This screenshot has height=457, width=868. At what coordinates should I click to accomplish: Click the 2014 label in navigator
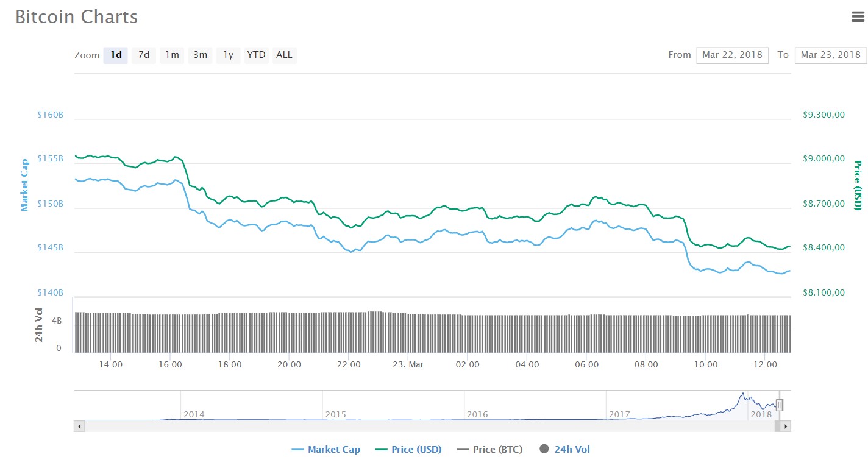coord(194,414)
